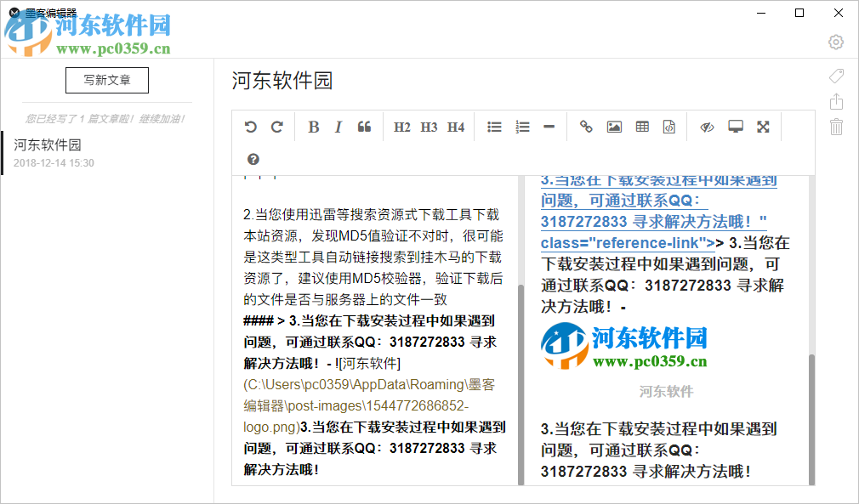Screen dimensions: 859x504
Task: Undo the last edit in toolbar
Action: pos(250,127)
